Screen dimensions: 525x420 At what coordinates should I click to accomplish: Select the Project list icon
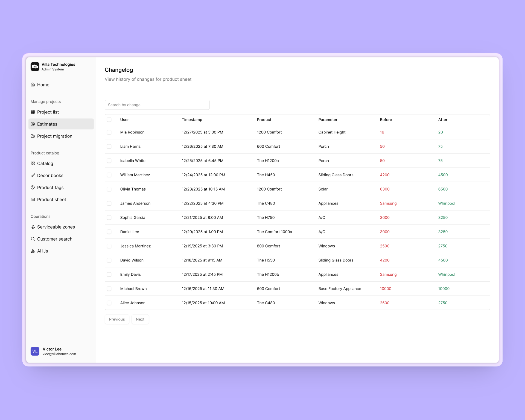(x=33, y=112)
